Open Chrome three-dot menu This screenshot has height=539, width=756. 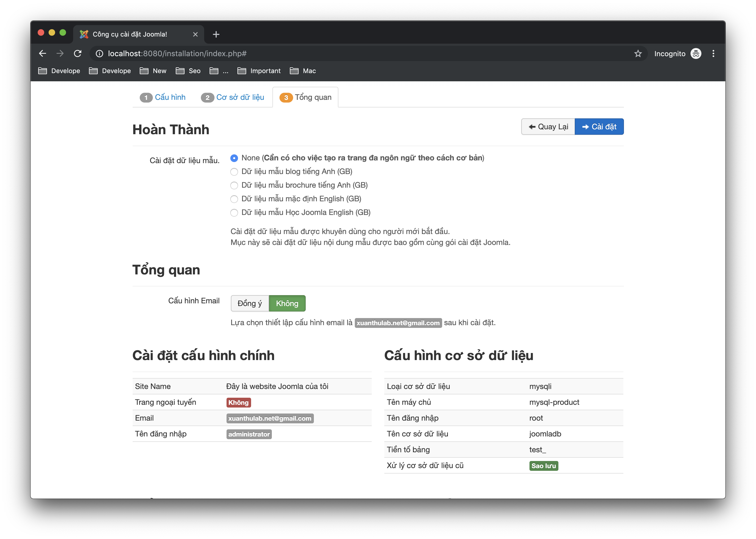coord(713,53)
